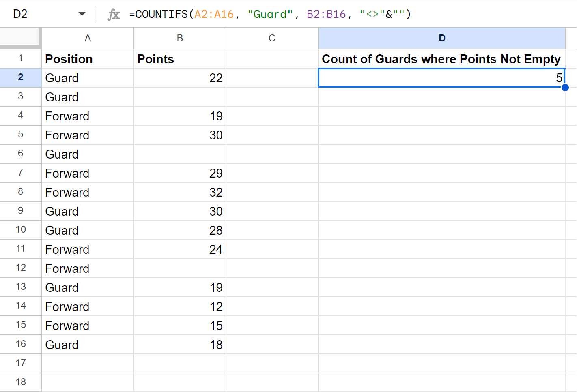
Task: Click the points value 18
Action: pos(180,345)
